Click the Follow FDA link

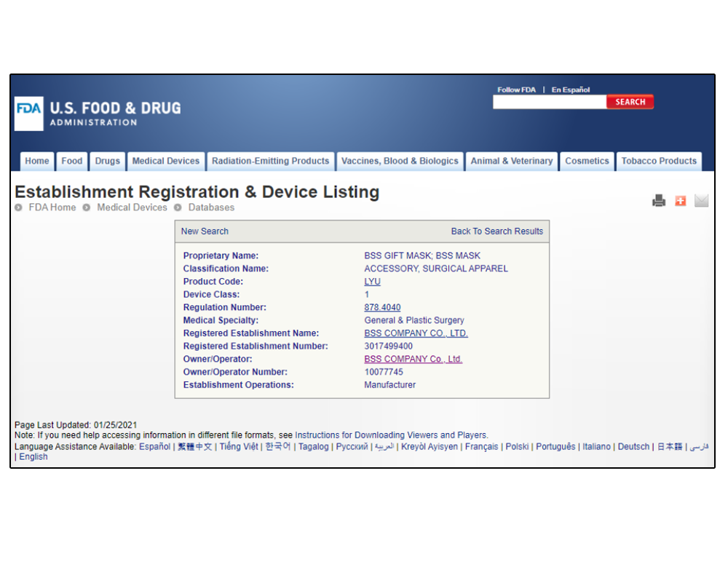click(516, 90)
